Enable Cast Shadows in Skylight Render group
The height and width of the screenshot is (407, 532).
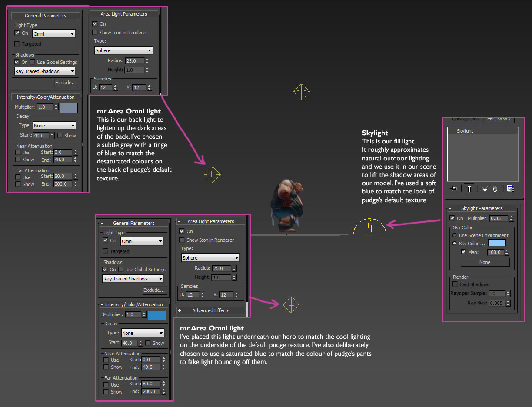pyautogui.click(x=455, y=284)
